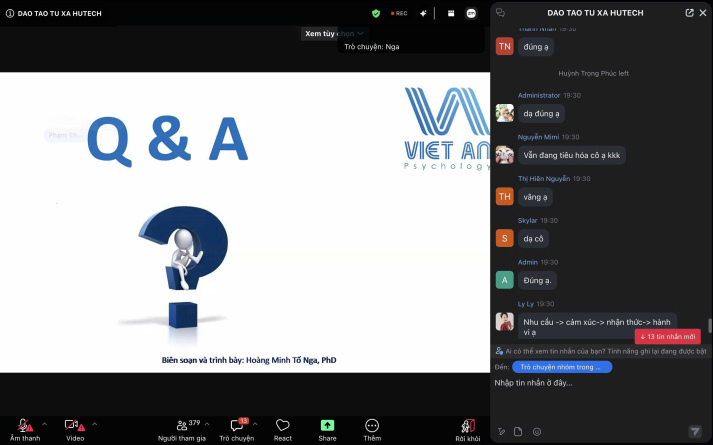Click the privacy notice "Ai có thể xem tin nhắn"
The height and width of the screenshot is (445, 713).
[x=601, y=351]
